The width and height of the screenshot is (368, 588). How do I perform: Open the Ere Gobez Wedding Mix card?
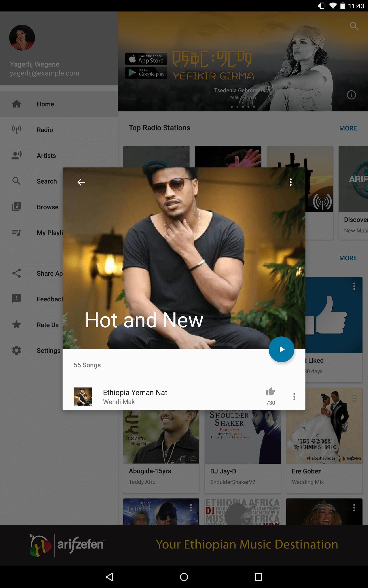[325, 440]
